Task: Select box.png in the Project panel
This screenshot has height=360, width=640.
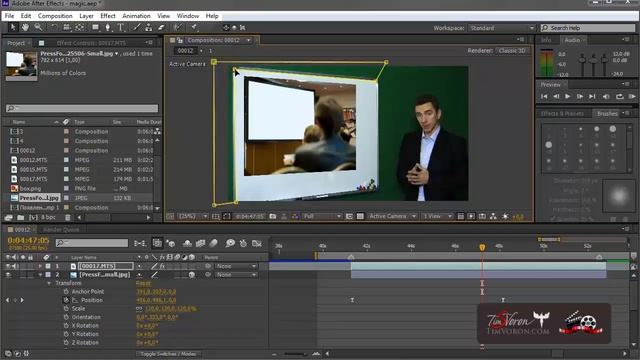Action: point(30,189)
